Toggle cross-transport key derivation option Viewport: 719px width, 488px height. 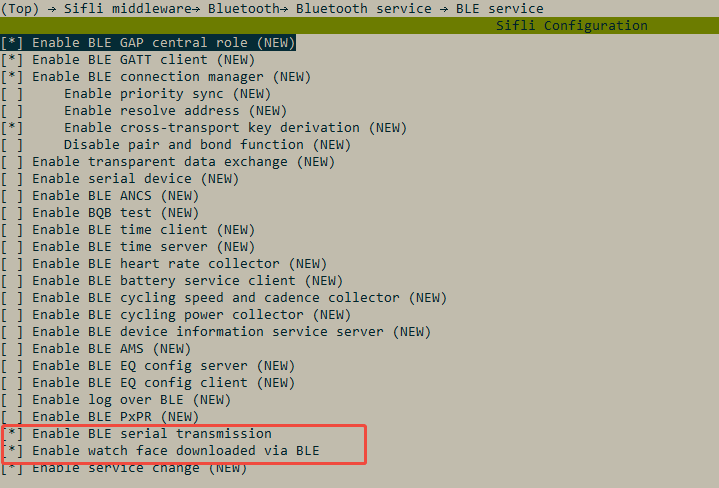coord(204,128)
